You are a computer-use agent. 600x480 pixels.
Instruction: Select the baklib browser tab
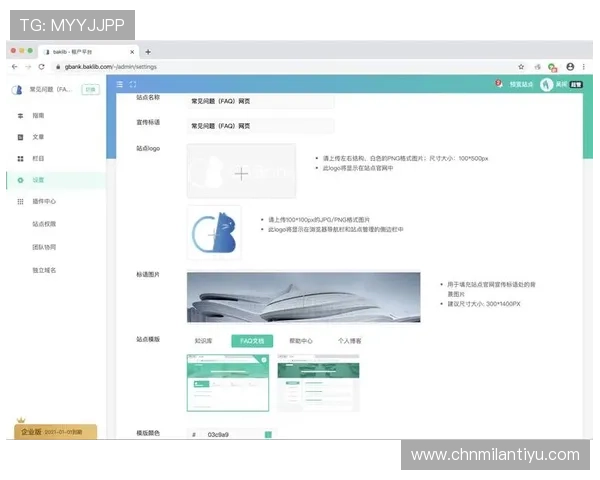click(x=89, y=52)
